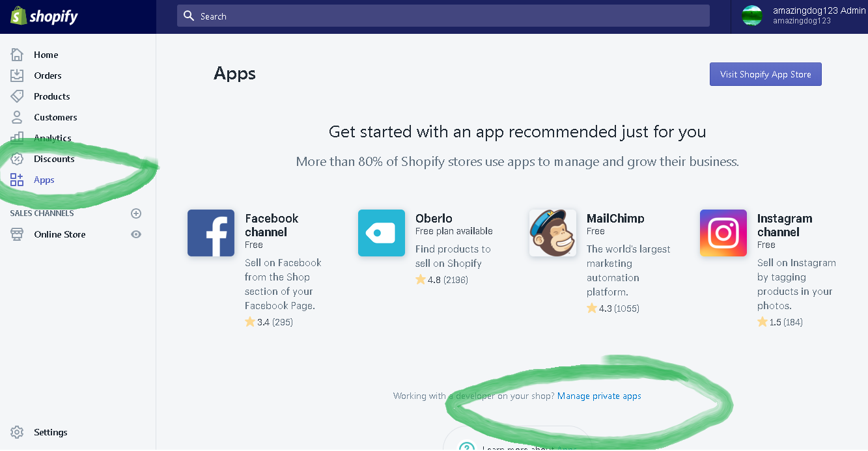Go to Analytics in sidebar
Image resolution: width=868 pixels, height=451 pixels.
(x=53, y=138)
